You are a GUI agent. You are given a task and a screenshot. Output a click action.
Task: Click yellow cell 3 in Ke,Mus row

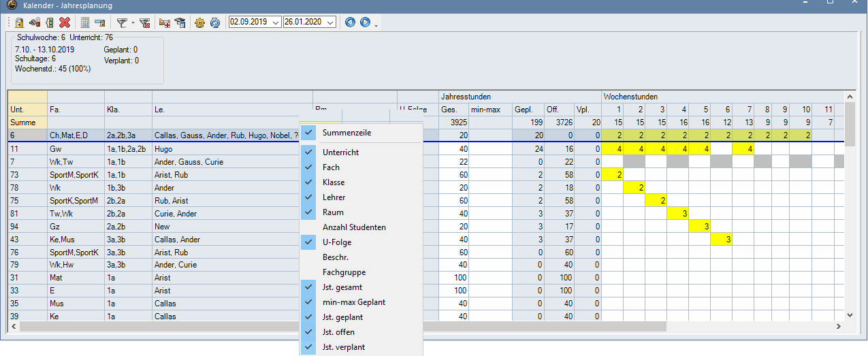click(721, 239)
